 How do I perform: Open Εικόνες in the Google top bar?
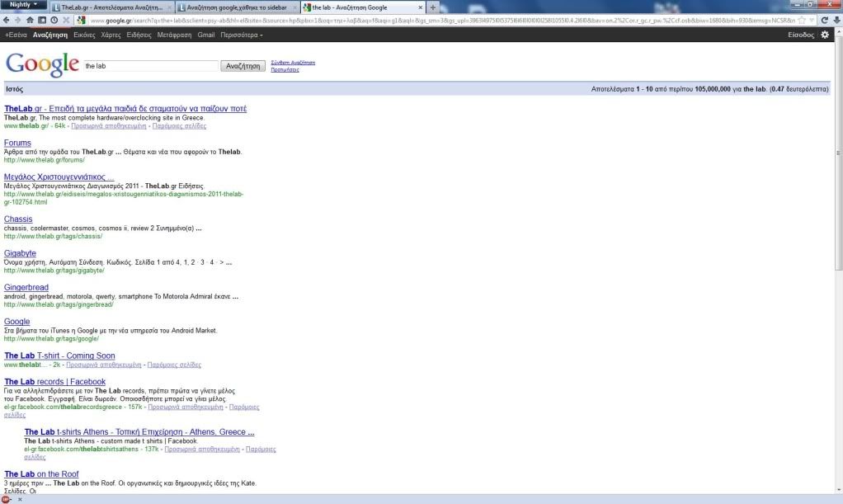[84, 35]
